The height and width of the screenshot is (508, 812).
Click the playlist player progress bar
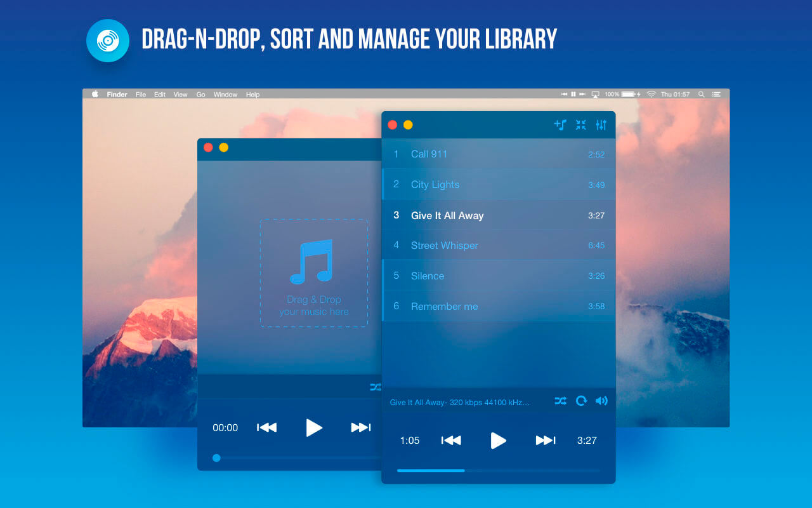click(499, 471)
